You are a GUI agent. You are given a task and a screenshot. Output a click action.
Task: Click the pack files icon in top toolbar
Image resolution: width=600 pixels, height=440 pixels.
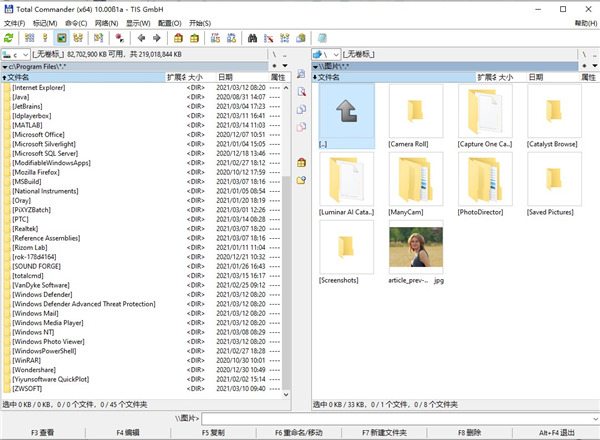pos(178,38)
